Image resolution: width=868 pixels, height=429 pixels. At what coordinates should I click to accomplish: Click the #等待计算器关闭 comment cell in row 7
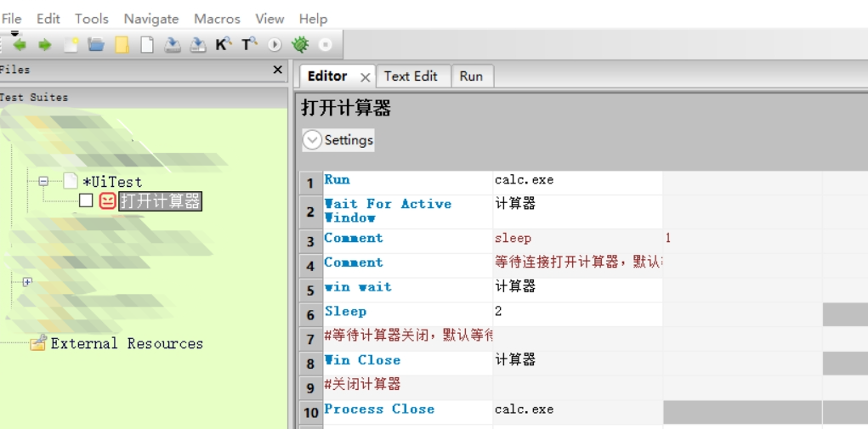[x=408, y=338]
